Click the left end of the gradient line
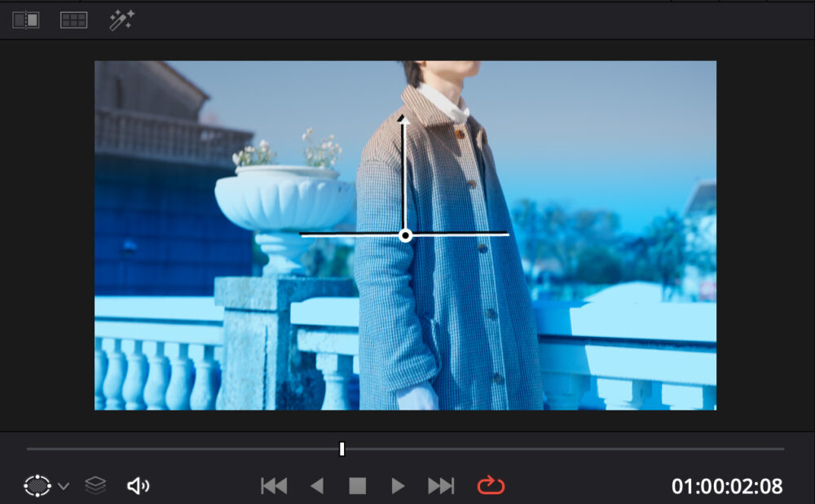815x504 pixels. click(303, 234)
